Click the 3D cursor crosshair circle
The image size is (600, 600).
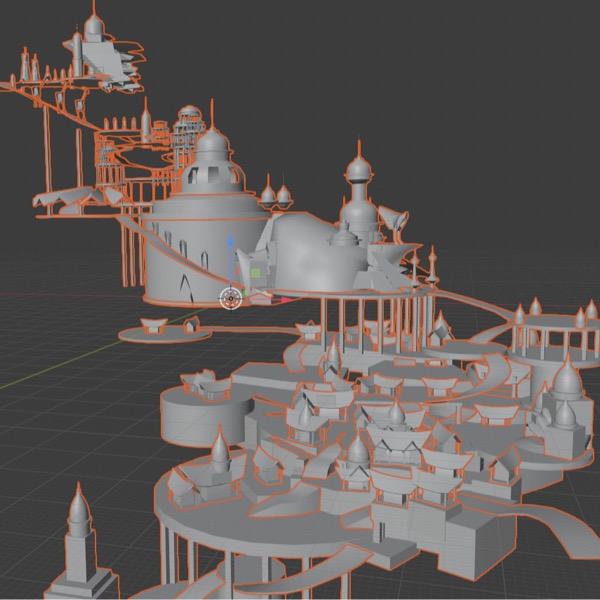231,297
